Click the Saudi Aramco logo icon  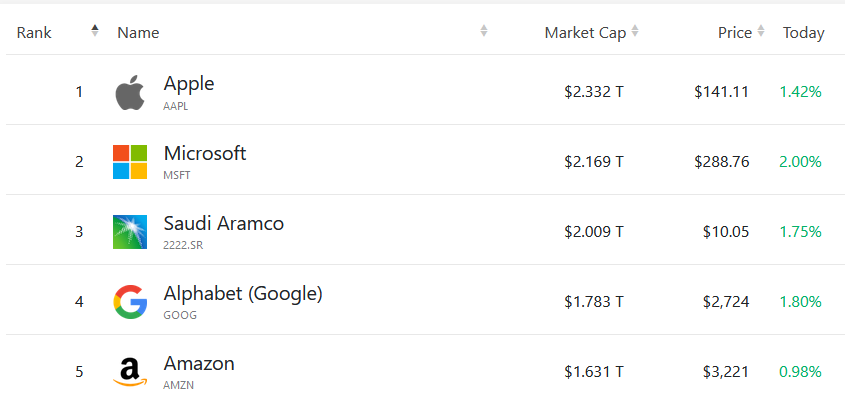130,232
